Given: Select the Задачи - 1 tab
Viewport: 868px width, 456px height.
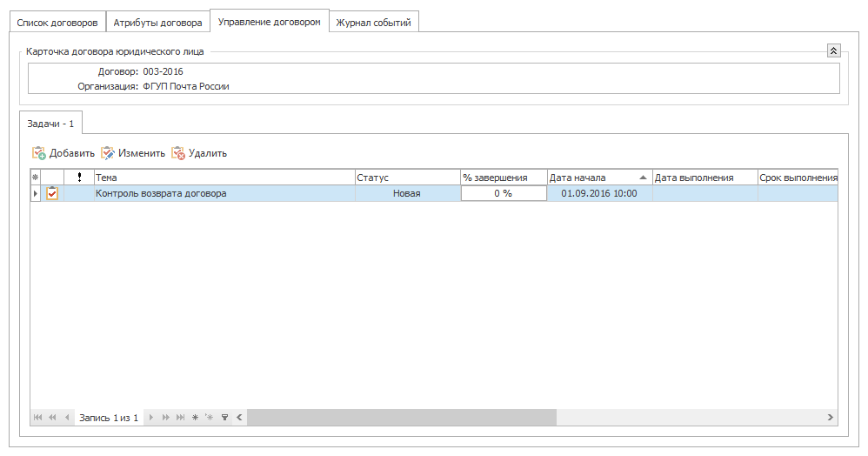Looking at the screenshot, I should (x=50, y=124).
